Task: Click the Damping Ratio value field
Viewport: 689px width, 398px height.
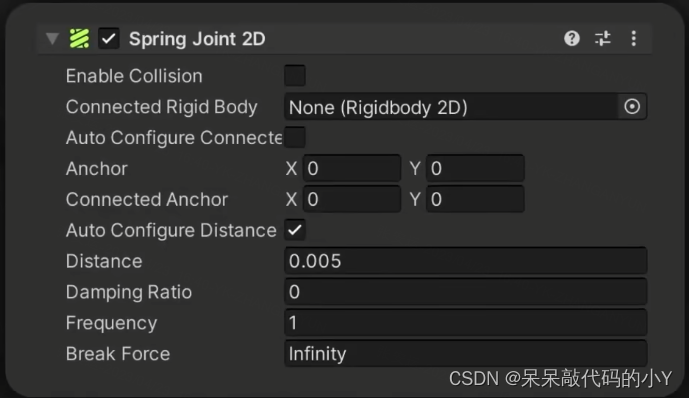Action: click(x=465, y=292)
